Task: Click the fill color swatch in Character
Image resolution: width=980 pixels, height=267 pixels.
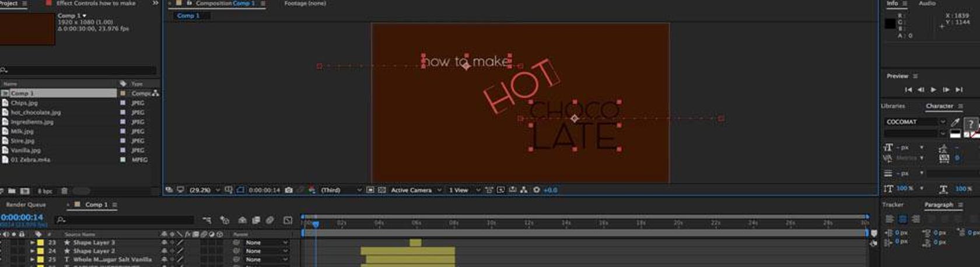Action: tap(971, 123)
